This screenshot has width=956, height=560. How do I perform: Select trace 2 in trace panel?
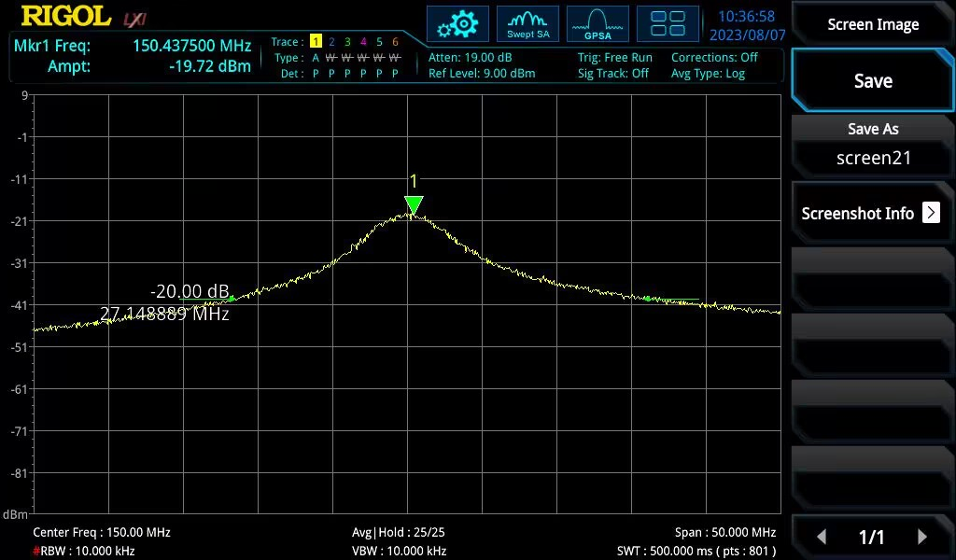[x=331, y=42]
